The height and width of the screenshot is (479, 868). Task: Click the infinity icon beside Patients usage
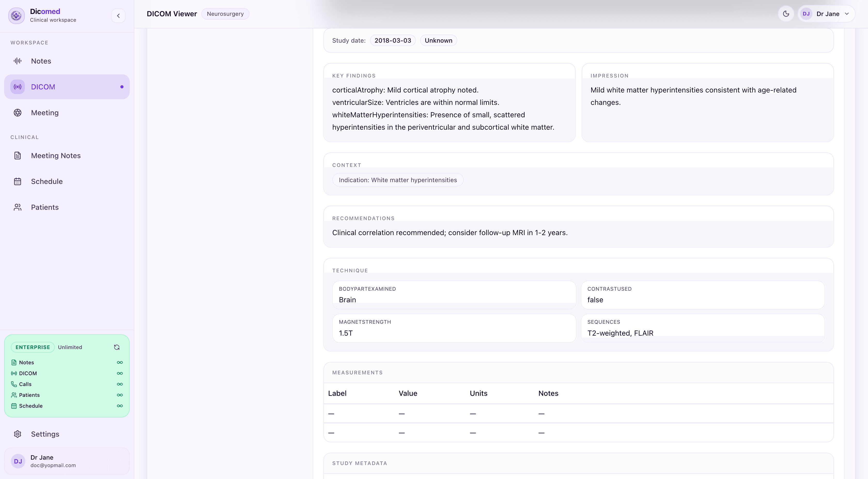(x=120, y=395)
